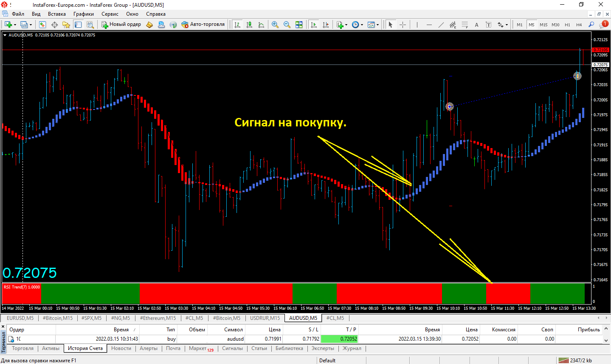This screenshot has width=611, height=364.
Task: Select the Text tool (A icon)
Action: click(476, 25)
